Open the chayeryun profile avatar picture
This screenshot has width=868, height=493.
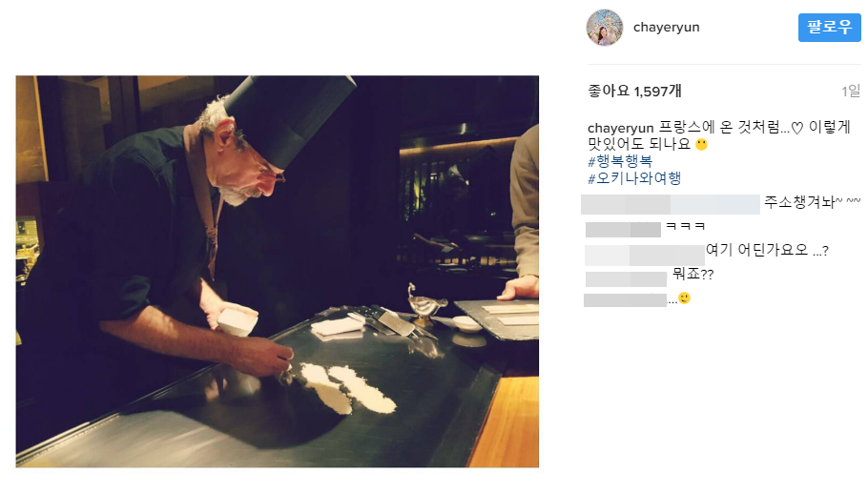point(605,28)
